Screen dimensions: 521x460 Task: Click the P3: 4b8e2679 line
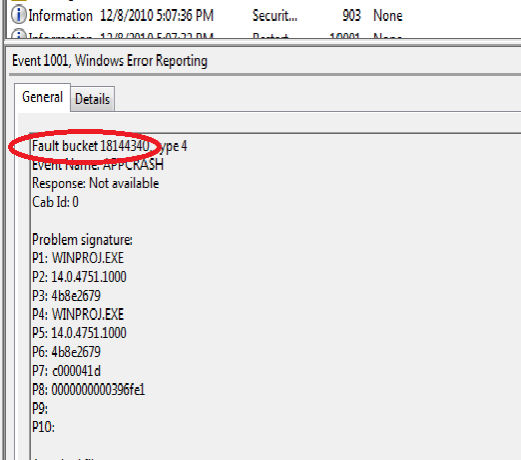(66, 296)
